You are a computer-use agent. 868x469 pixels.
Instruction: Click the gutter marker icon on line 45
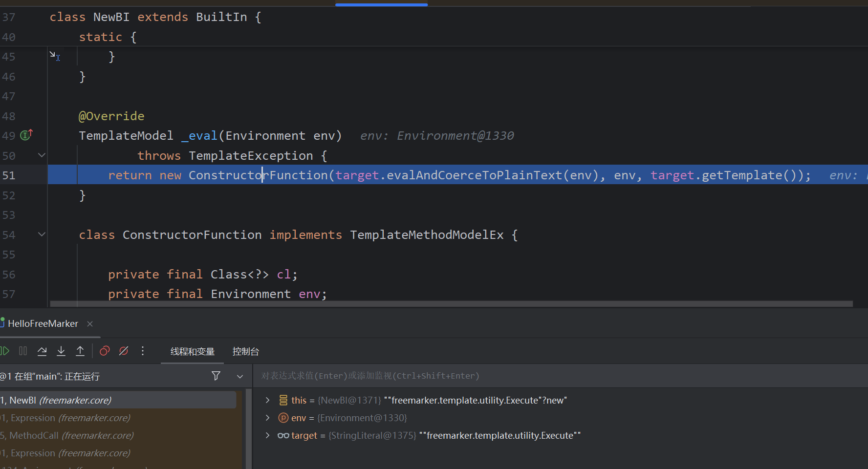[x=55, y=56]
